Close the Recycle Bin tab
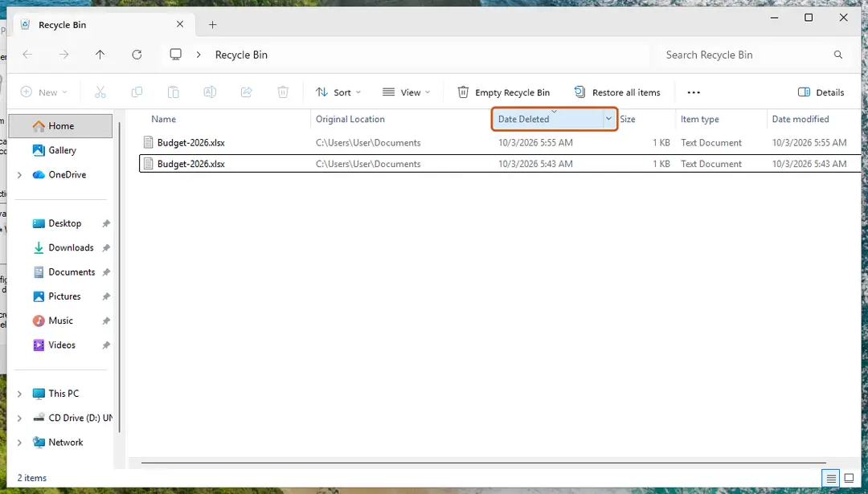The height and width of the screenshot is (494, 868). coord(180,24)
